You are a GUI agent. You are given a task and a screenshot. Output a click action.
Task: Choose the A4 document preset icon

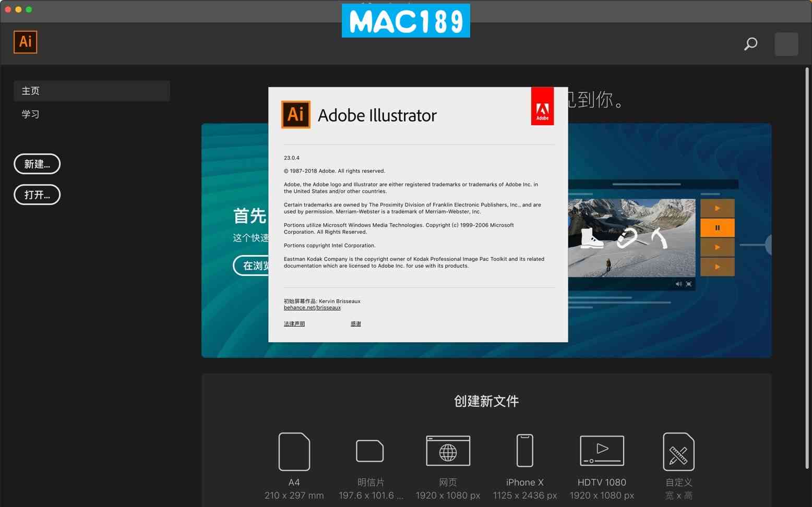294,452
